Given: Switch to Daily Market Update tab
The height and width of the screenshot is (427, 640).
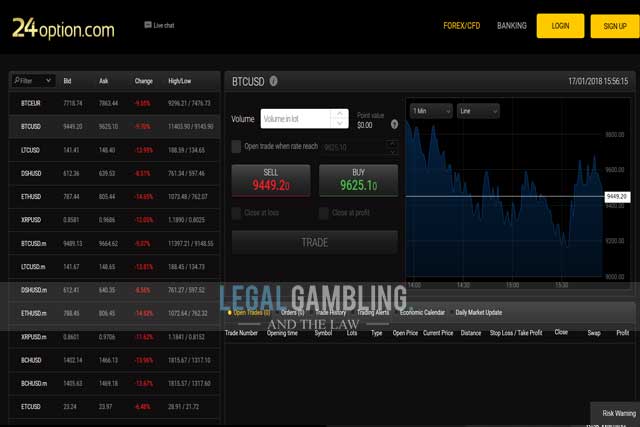Looking at the screenshot, I should [479, 313].
